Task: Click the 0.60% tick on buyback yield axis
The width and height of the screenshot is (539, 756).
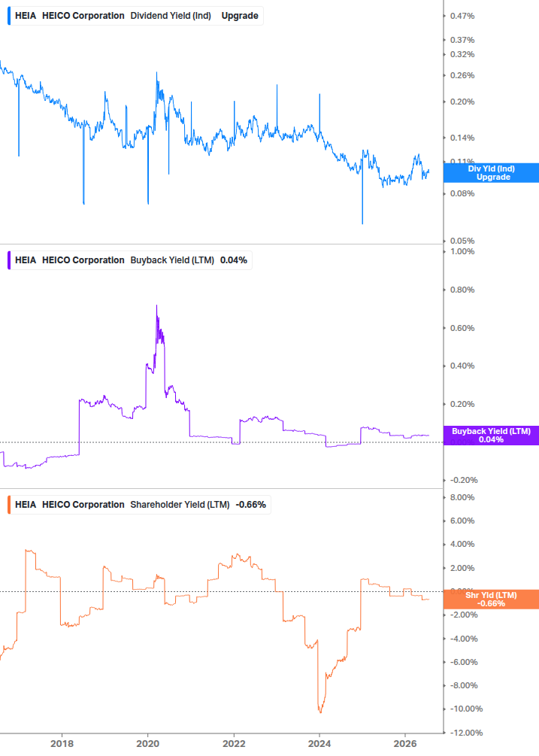Action: [462, 328]
